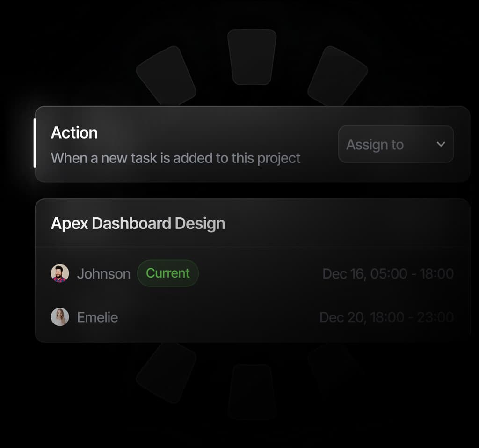This screenshot has height=448, width=479.
Task: Click the green Current status badge
Action: (168, 273)
